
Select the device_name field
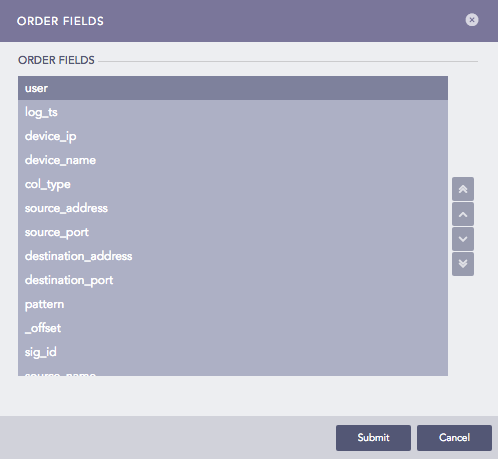point(233,160)
